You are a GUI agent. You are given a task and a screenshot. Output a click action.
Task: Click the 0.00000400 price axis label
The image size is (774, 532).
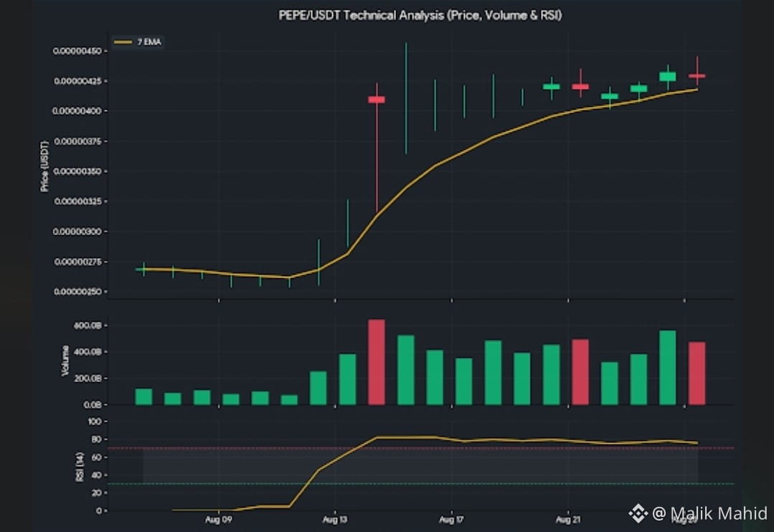pos(77,111)
